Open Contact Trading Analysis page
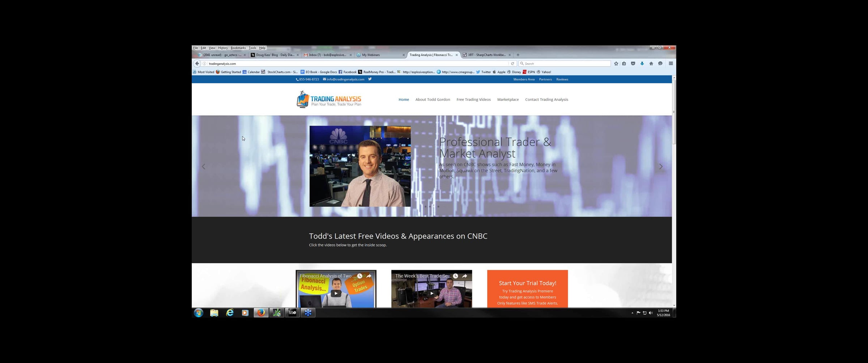Screen dimensions: 868x363 coord(546,99)
